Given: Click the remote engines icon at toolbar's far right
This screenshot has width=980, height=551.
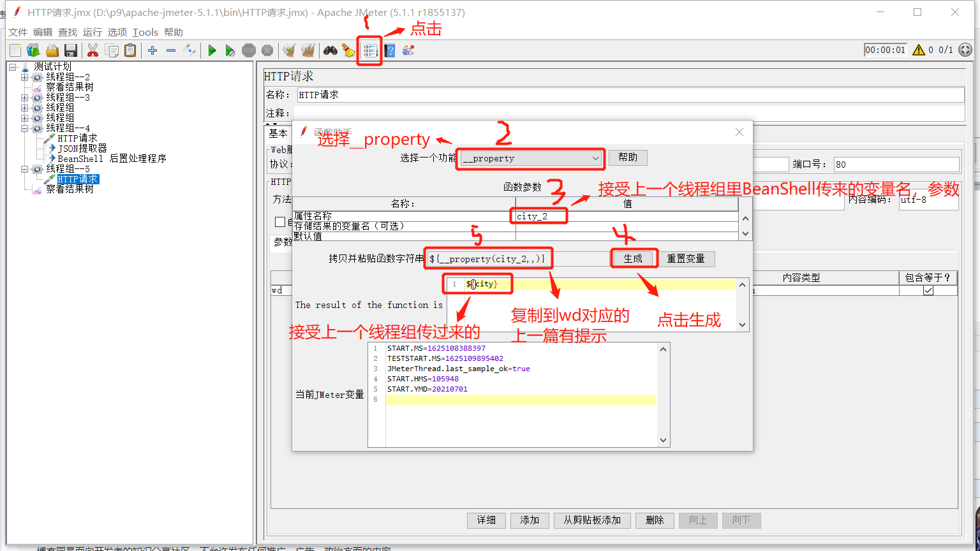Looking at the screenshot, I should 965,50.
